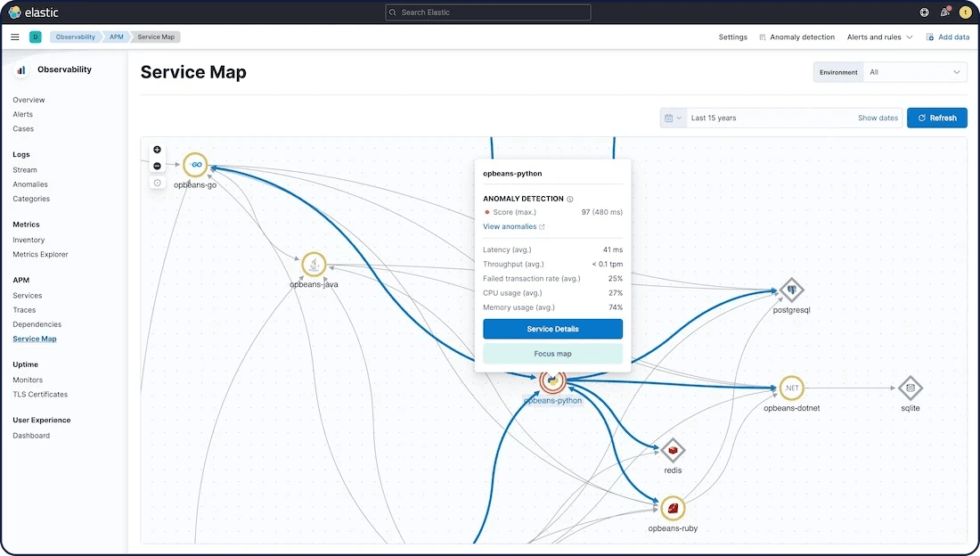Select the opbeans-dotnet node icon

(x=791, y=388)
